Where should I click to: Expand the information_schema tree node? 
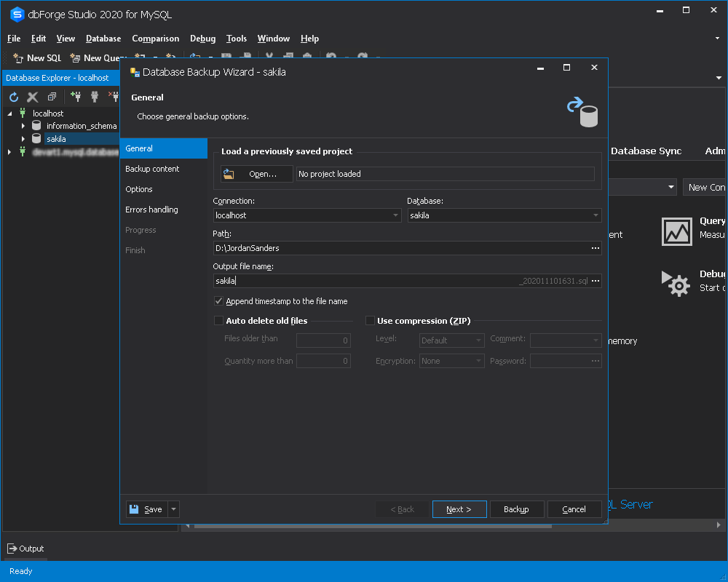pos(23,126)
